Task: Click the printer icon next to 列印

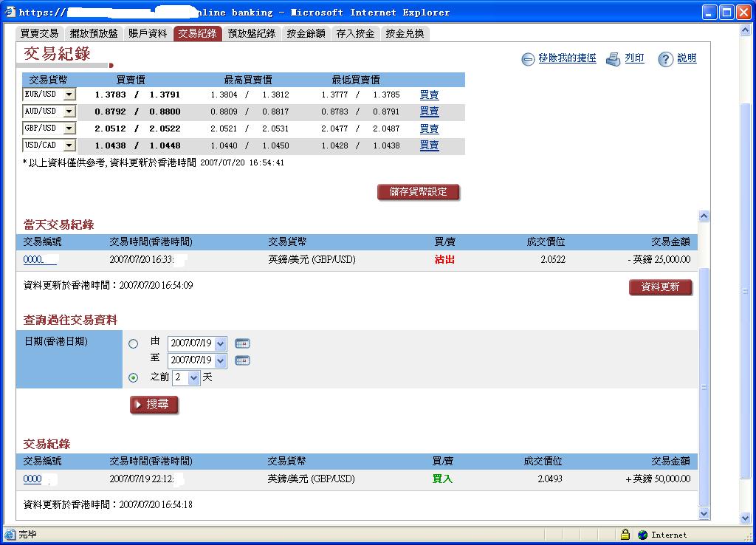Action: 613,59
